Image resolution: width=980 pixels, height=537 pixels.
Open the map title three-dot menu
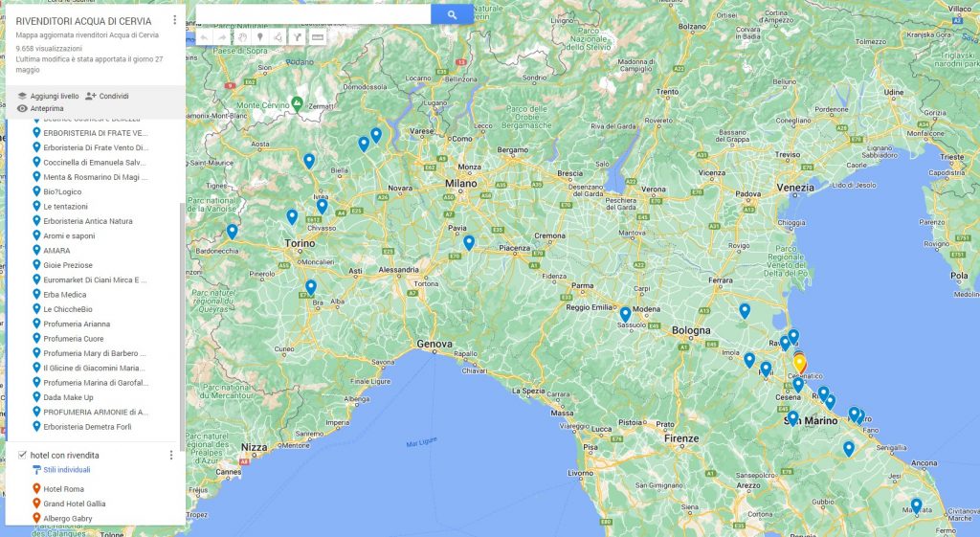[x=174, y=20]
